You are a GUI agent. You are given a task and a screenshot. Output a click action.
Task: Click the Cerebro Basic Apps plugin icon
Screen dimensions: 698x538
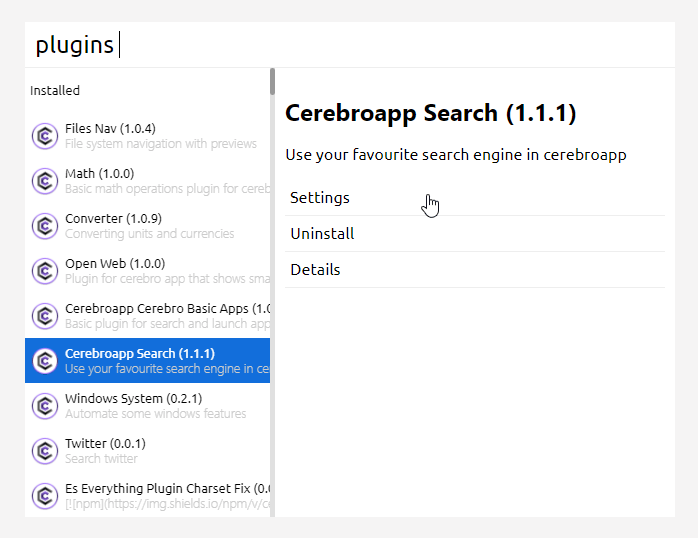(x=45, y=316)
